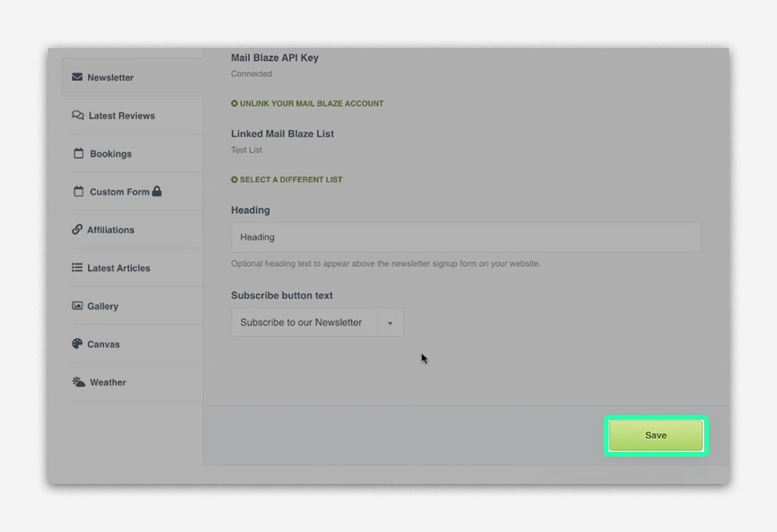Image resolution: width=777 pixels, height=532 pixels.
Task: Open the Custom Form tab
Action: pos(119,192)
